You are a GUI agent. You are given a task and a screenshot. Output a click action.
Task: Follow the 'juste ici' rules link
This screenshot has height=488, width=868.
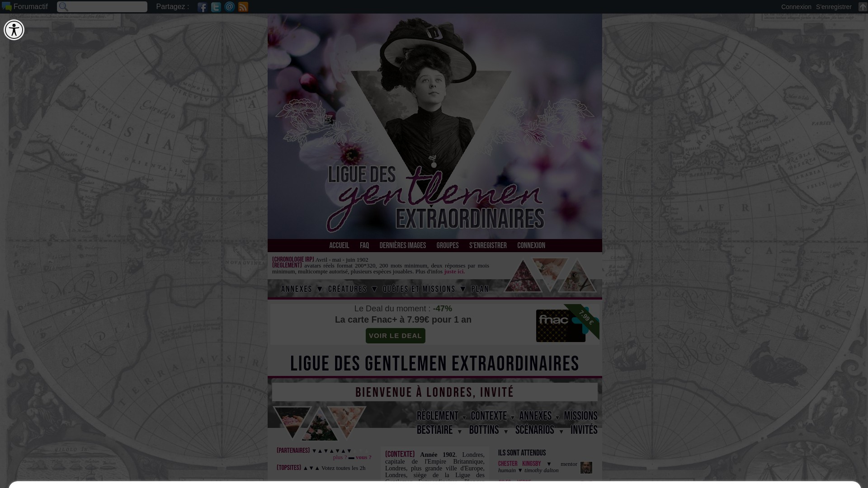coord(454,272)
